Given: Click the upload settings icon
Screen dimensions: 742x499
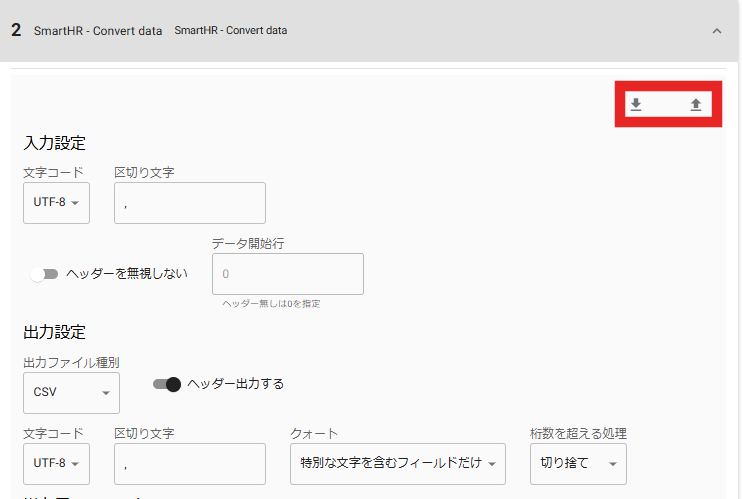Looking at the screenshot, I should coord(696,104).
